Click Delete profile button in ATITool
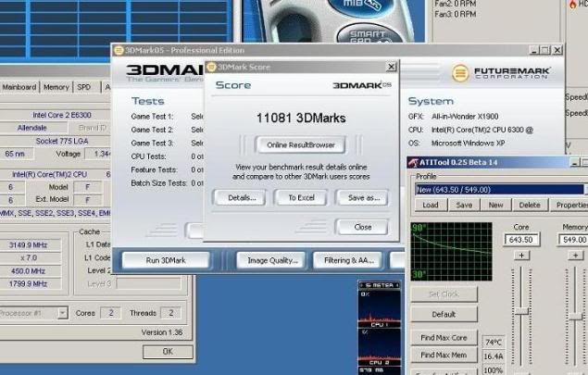Screen dimensions: 588x375 click(530, 205)
